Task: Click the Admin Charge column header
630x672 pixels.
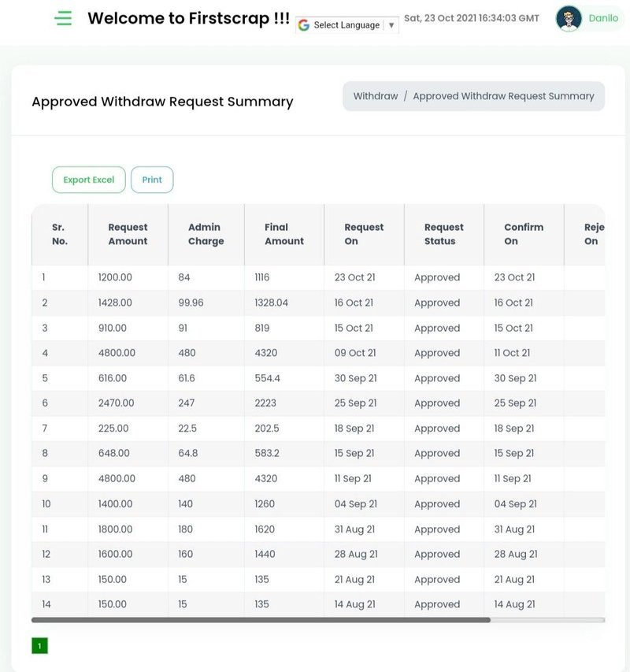Action: point(206,234)
